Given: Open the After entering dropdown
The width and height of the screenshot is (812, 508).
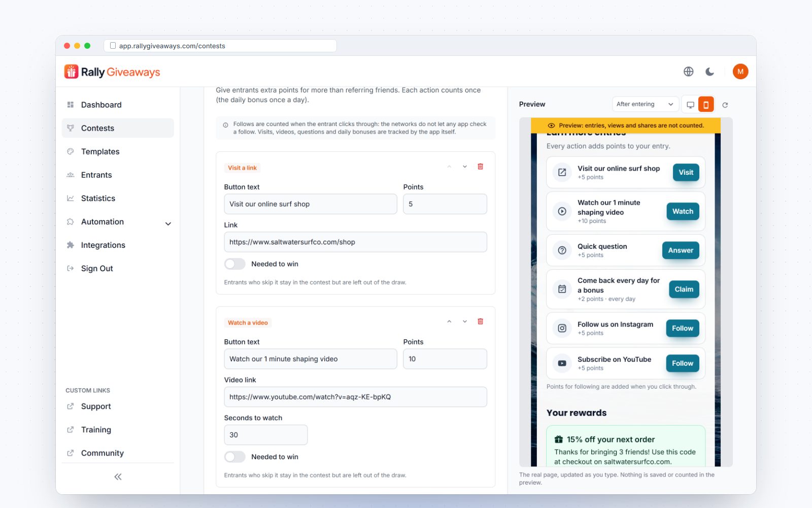Looking at the screenshot, I should tap(646, 104).
